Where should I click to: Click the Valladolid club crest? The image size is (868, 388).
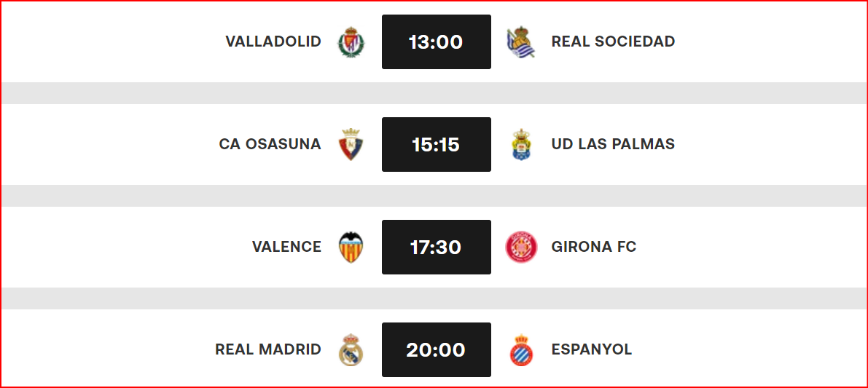click(x=351, y=42)
